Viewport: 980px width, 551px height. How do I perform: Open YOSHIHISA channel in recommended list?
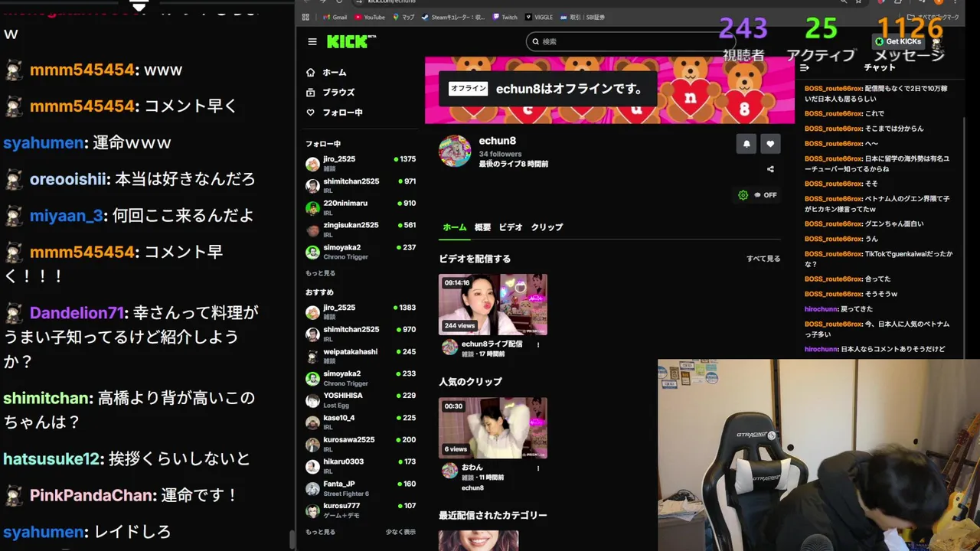click(x=361, y=400)
